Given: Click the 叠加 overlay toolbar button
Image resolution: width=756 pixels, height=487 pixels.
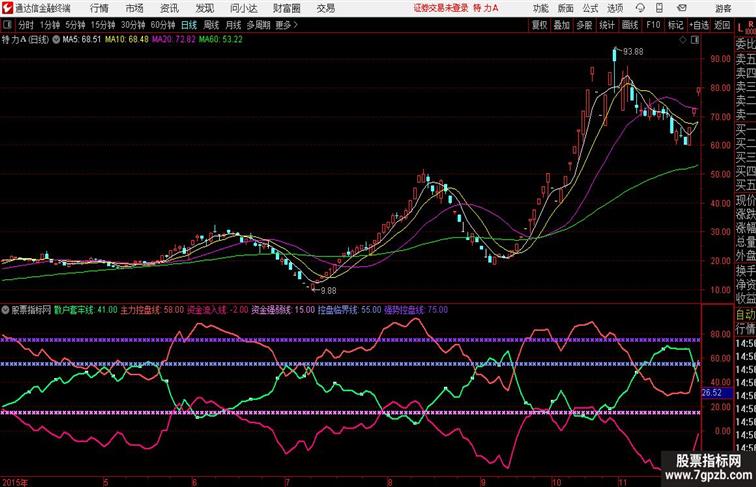Looking at the screenshot, I should 562,25.
